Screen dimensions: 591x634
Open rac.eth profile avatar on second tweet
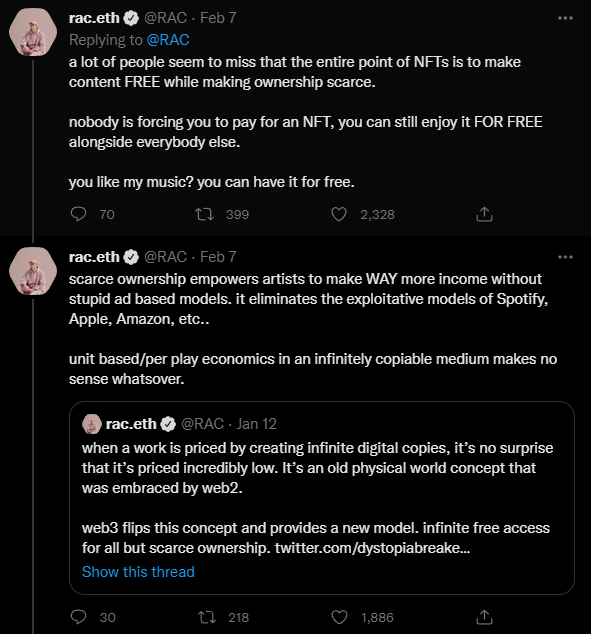[x=33, y=271]
